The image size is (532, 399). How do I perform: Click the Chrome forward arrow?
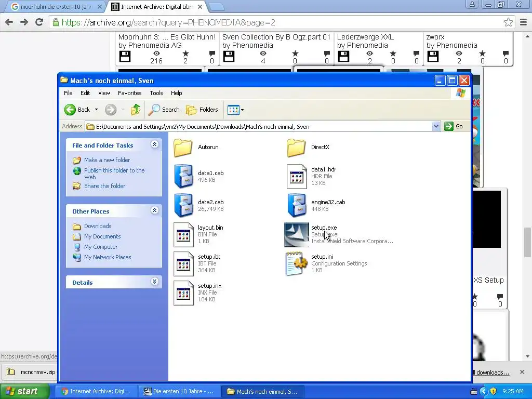click(24, 22)
